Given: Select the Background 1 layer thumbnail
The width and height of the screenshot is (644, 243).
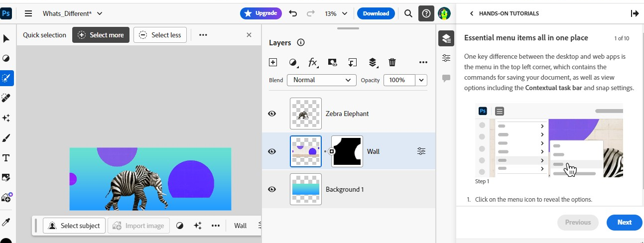Looking at the screenshot, I should tap(306, 189).
